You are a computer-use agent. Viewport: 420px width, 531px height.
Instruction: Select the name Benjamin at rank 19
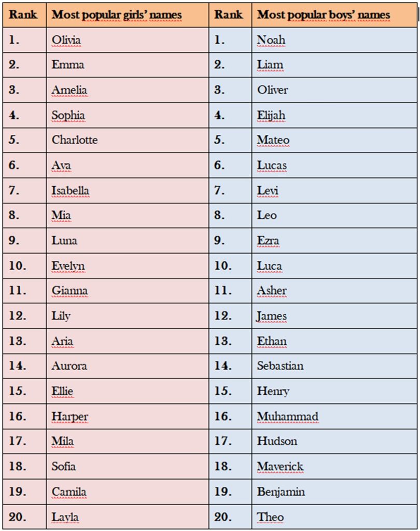[281, 492]
